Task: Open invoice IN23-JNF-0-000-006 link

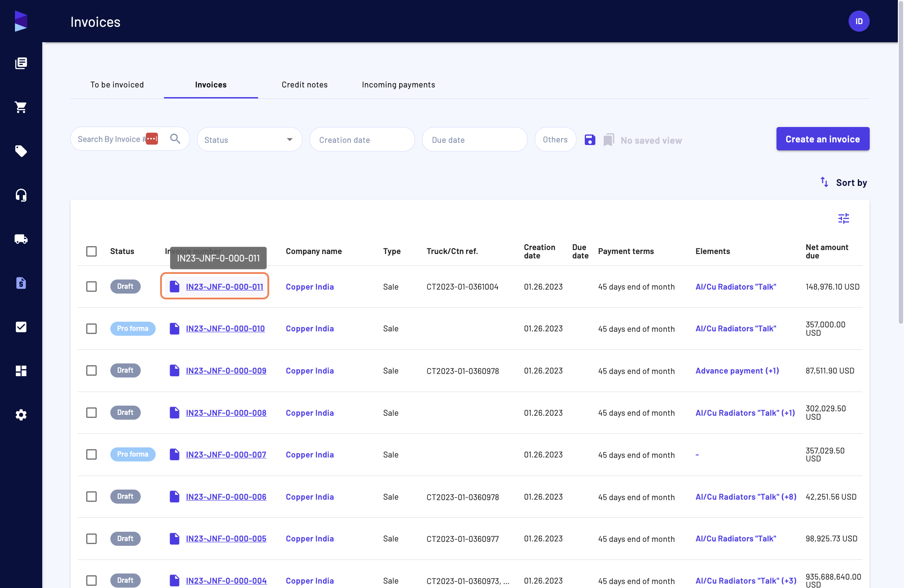Action: coord(226,497)
